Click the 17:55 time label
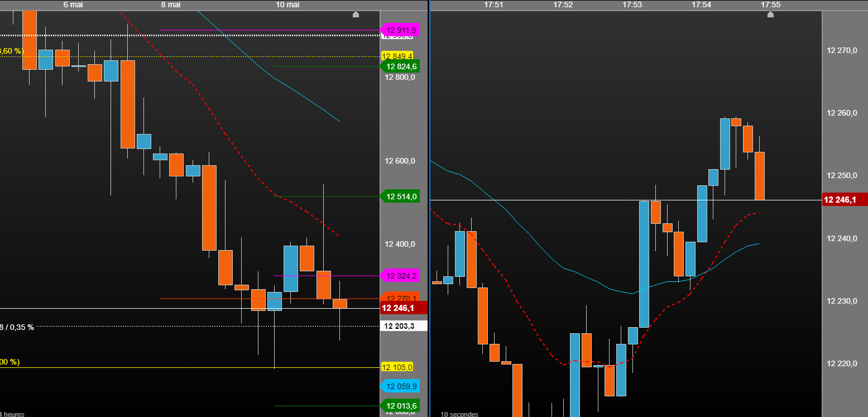Screen dimensions: 868x417 [x=771, y=4]
